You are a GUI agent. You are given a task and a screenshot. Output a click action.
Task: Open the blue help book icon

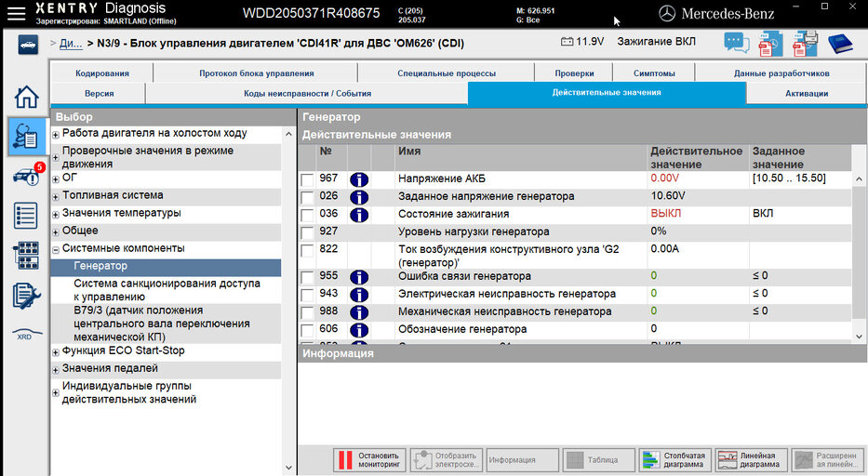(x=841, y=43)
